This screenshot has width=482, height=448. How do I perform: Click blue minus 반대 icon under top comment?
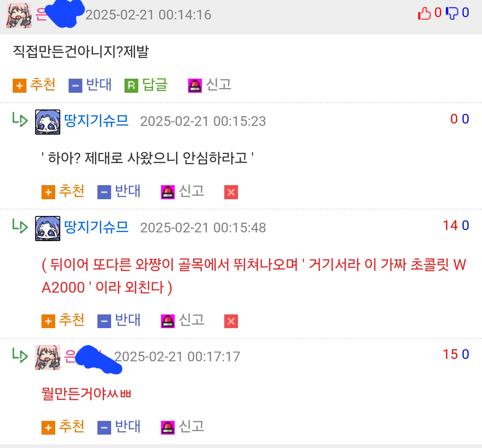[75, 86]
